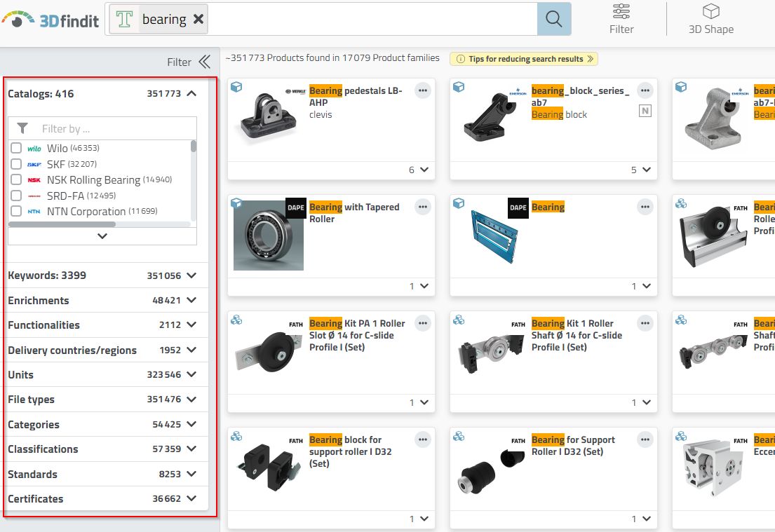
Task: Expand the Functionalities filter section
Action: pos(191,325)
